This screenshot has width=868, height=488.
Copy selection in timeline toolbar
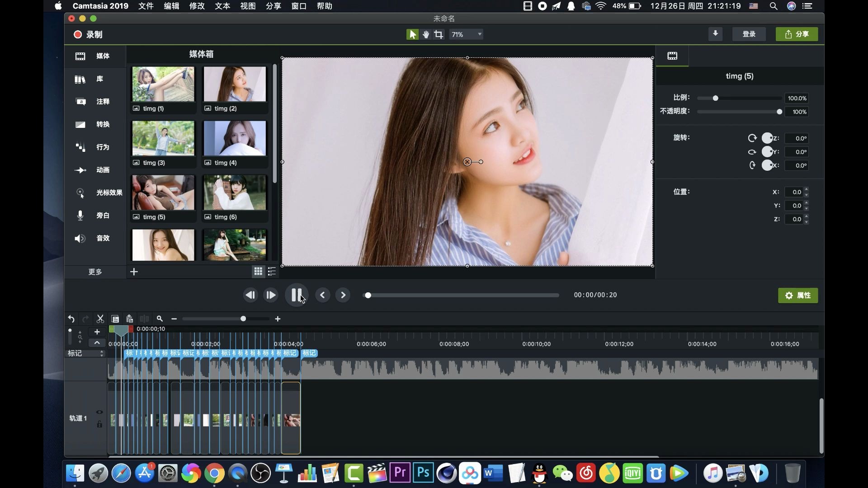115,319
